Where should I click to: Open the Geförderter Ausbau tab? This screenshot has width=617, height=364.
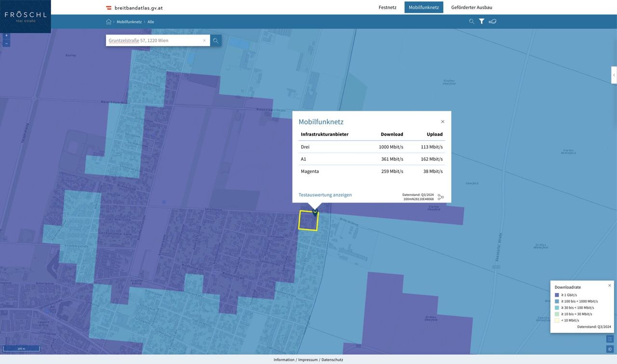point(471,7)
